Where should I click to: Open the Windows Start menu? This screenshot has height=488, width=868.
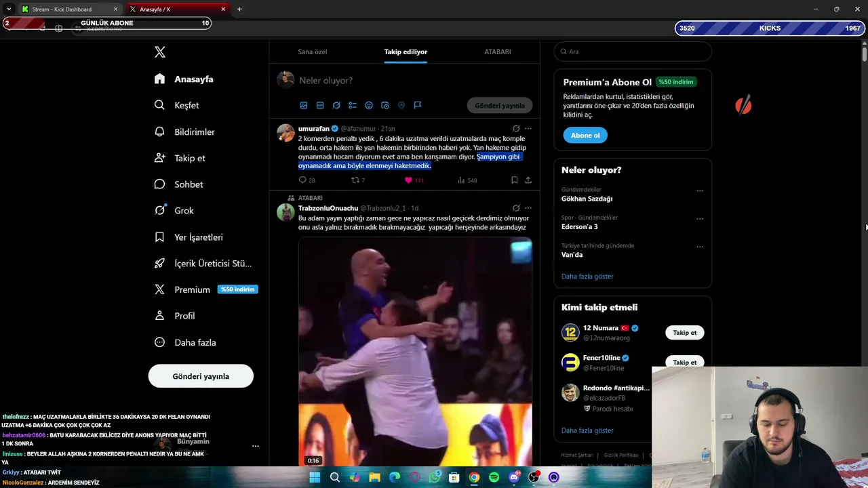click(315, 477)
